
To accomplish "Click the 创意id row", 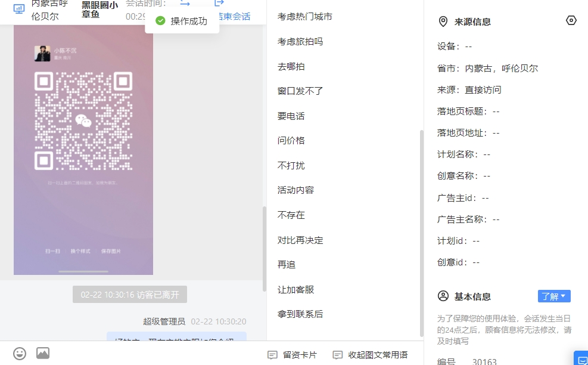I will pyautogui.click(x=458, y=262).
